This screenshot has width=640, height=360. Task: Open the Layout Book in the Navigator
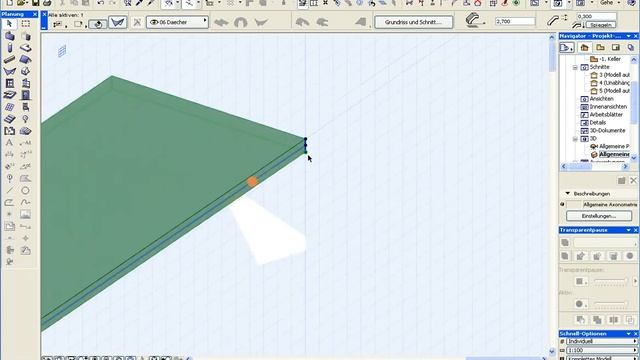(x=616, y=48)
